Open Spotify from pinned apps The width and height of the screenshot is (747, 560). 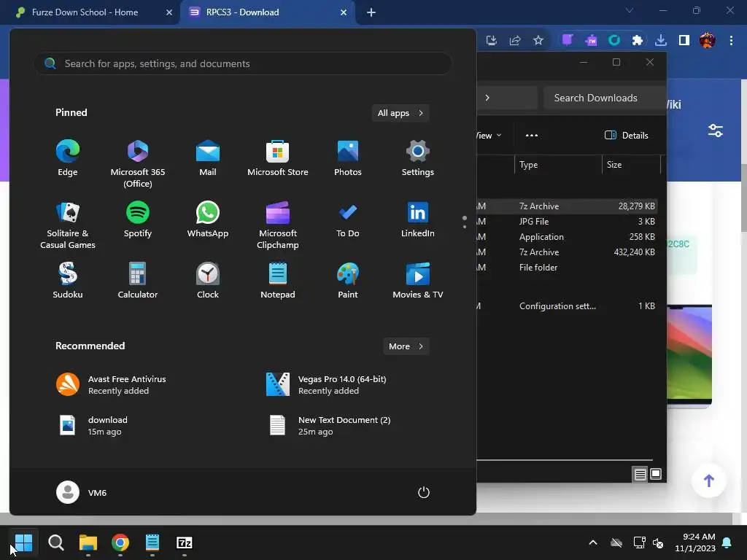pyautogui.click(x=138, y=219)
